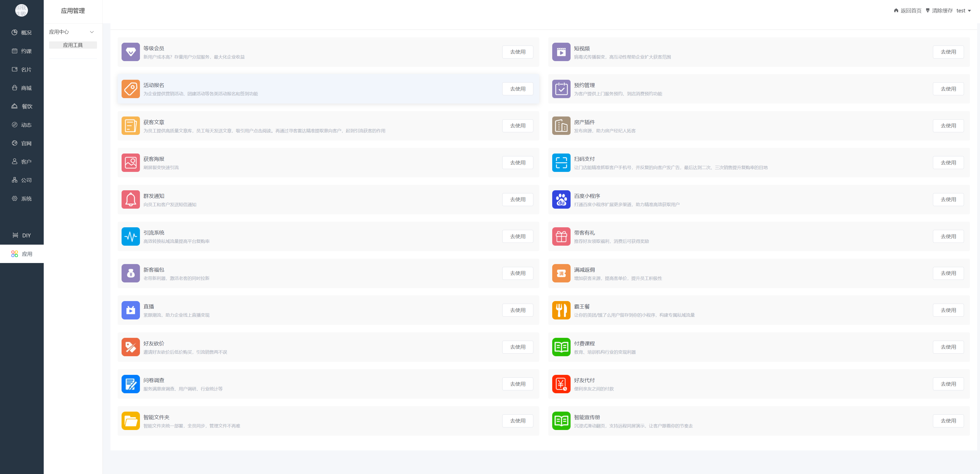
Task: Click the 智能文件夹 yellow folder icon
Action: click(131, 421)
